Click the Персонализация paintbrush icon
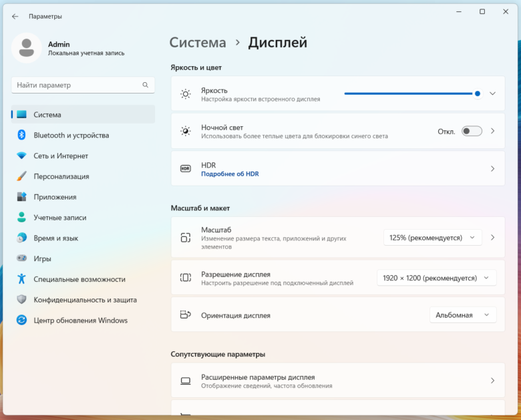The height and width of the screenshot is (420, 521). pyautogui.click(x=21, y=176)
